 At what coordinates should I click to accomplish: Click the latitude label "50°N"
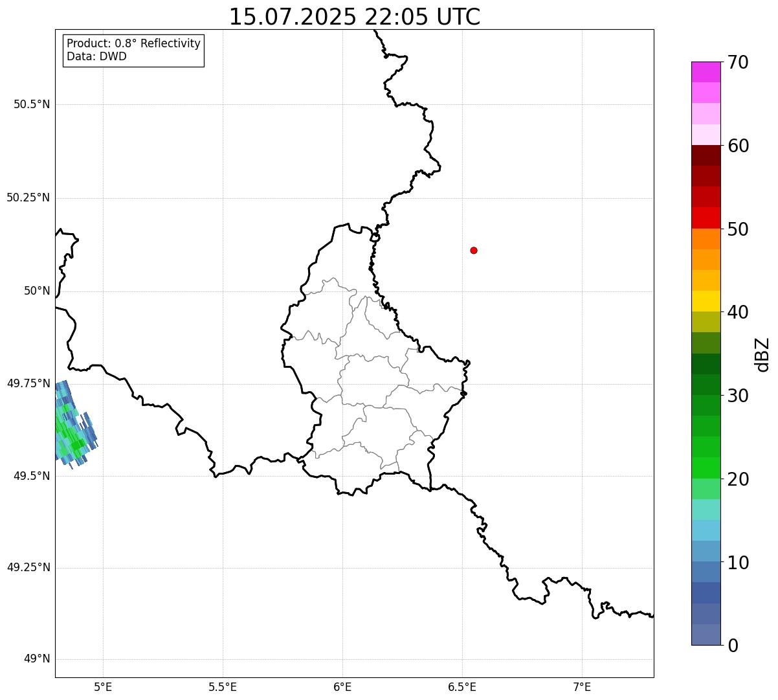pos(37,291)
